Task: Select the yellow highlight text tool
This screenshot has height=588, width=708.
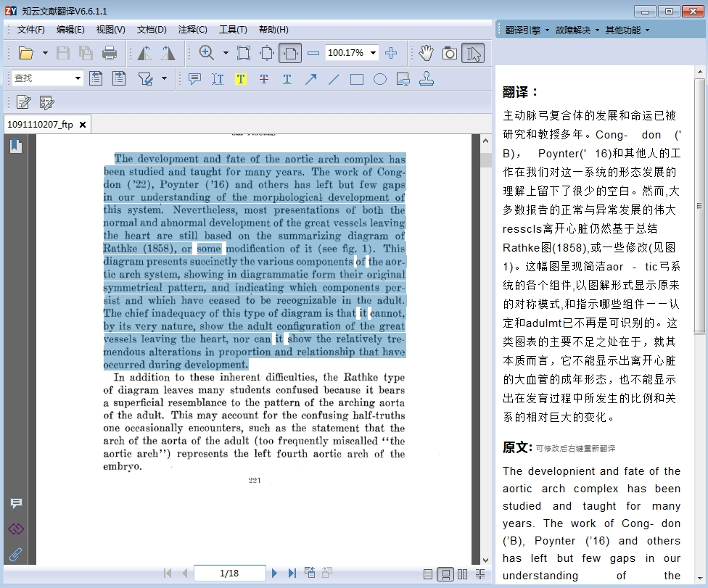Action: (241, 79)
